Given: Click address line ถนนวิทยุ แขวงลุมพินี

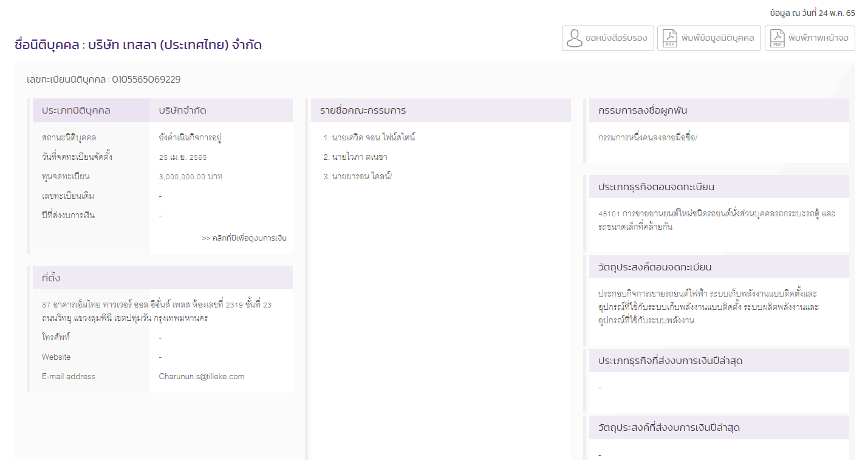Looking at the screenshot, I should coord(125,318).
